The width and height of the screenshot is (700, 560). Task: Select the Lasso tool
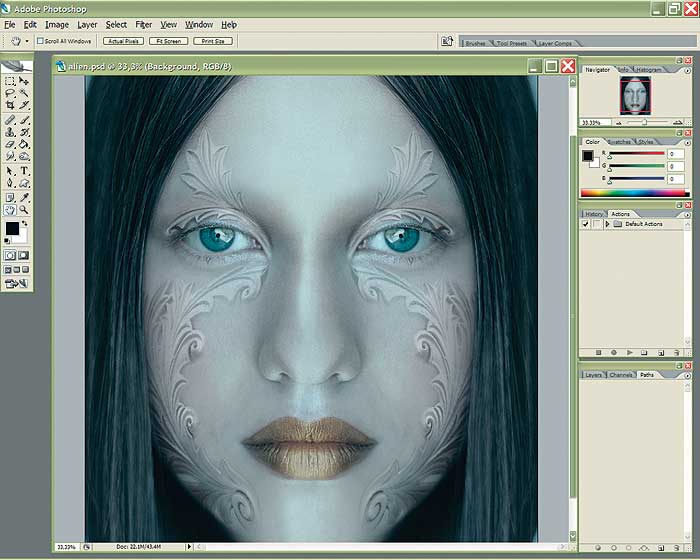pyautogui.click(x=10, y=93)
